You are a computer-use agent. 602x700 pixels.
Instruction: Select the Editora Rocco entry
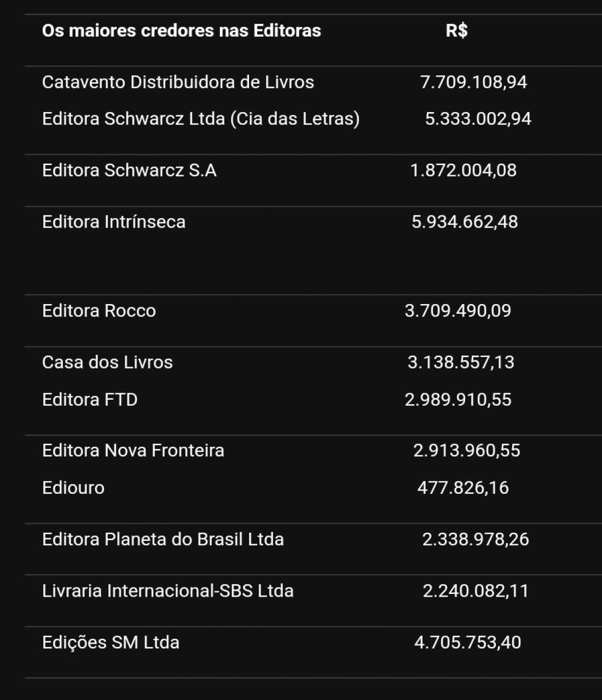[99, 311]
